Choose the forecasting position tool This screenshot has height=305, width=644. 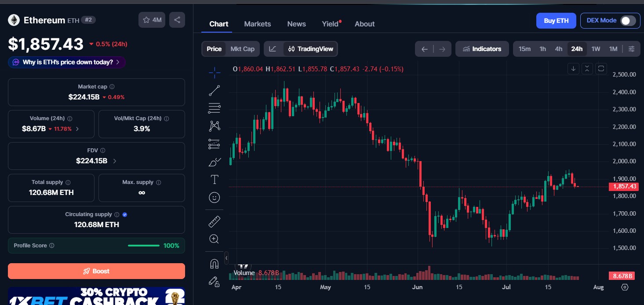215,144
